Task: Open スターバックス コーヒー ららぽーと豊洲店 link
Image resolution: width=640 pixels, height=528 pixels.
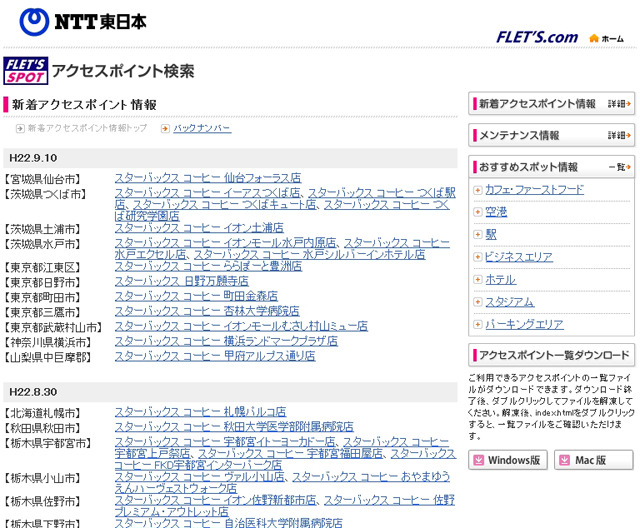Action: (x=208, y=266)
